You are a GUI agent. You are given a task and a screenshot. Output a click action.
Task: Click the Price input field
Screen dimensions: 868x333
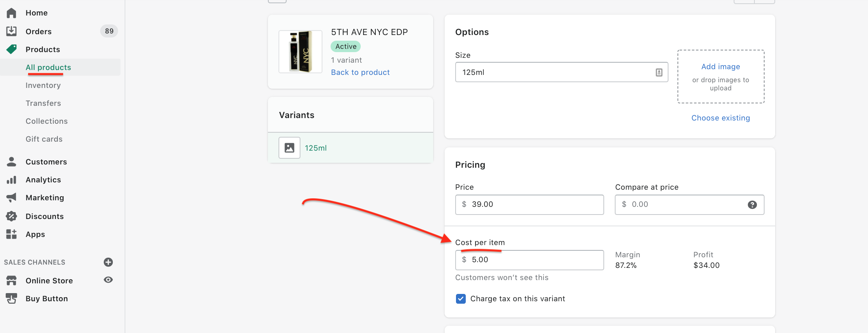(x=530, y=205)
